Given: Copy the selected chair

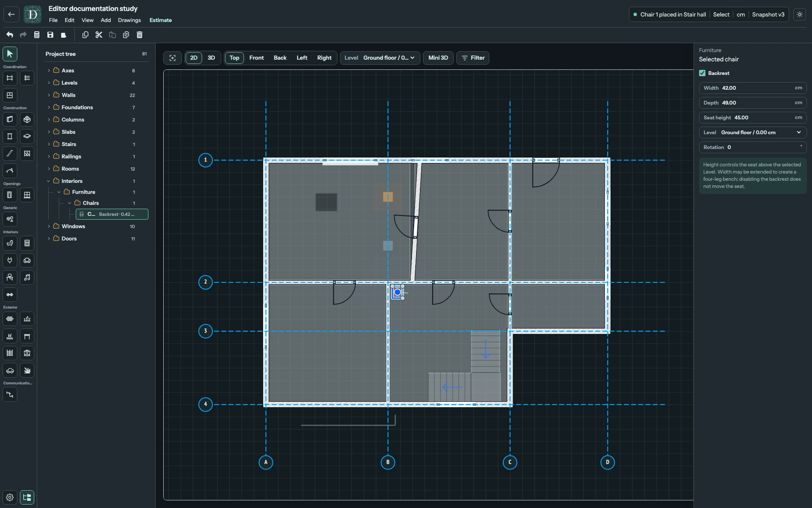Looking at the screenshot, I should (85, 35).
